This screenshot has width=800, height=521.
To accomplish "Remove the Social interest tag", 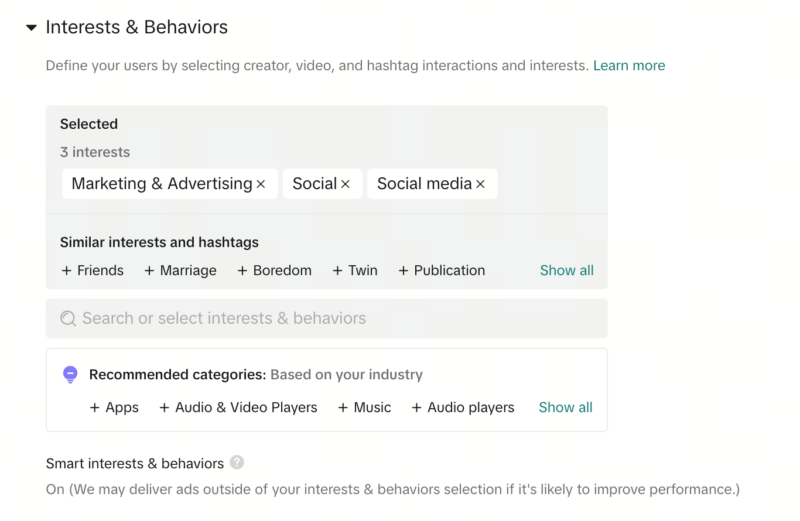I will point(346,184).
